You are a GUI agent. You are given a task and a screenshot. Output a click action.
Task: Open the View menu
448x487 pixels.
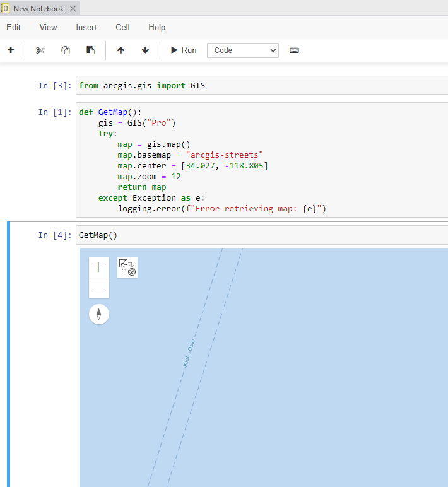48,27
